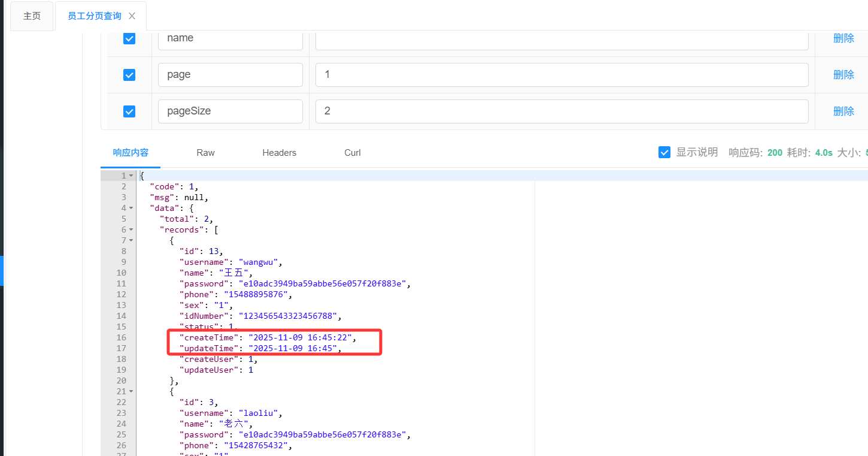Click the createTime "2025-11-09 16:45:22" line

[268, 337]
